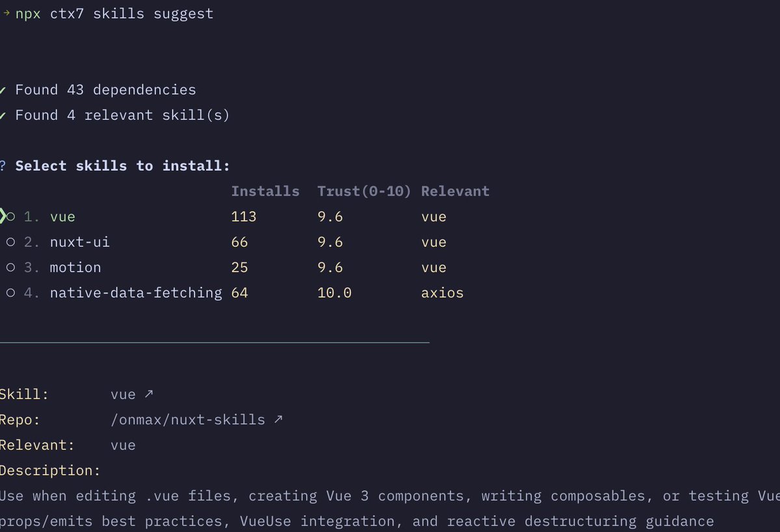
Task: Click checkmark beside Found 43 dependencies
Action: 3,90
